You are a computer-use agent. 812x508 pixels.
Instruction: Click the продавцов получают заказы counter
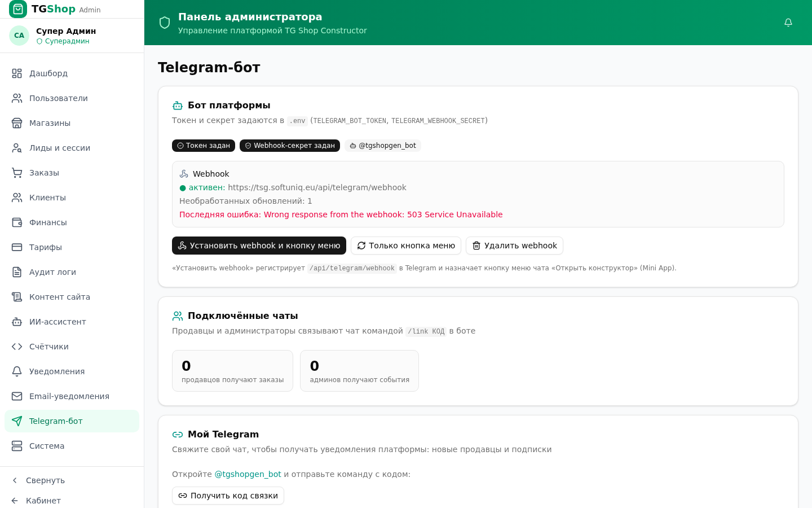pyautogui.click(x=232, y=371)
